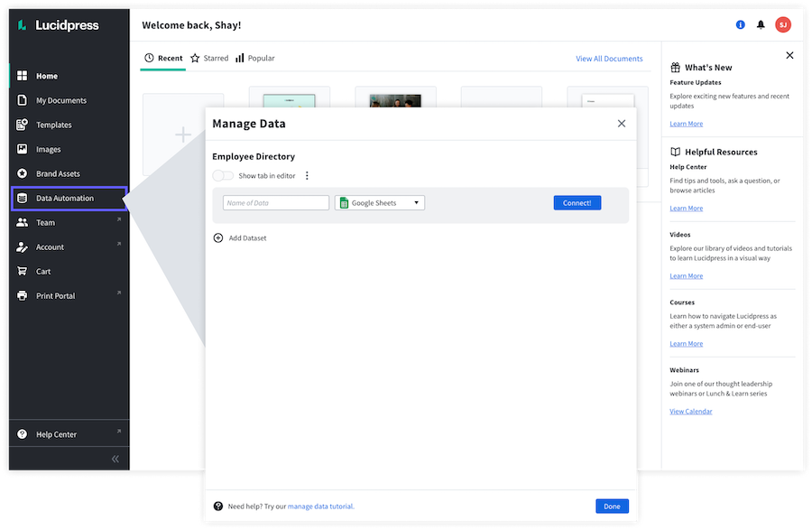Click the Helpful Resources book icon
Image resolution: width=812 pixels, height=530 pixels.
[x=675, y=152]
